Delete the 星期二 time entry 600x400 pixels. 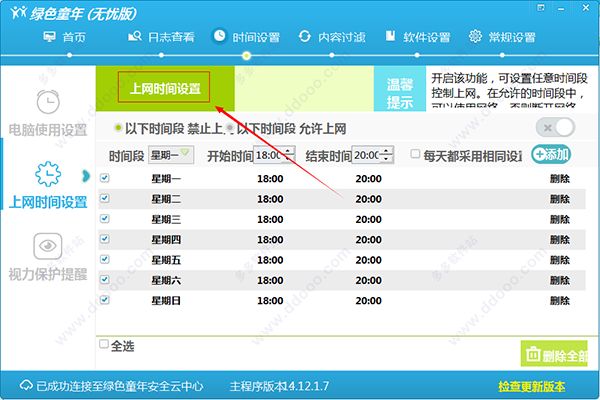click(x=560, y=199)
